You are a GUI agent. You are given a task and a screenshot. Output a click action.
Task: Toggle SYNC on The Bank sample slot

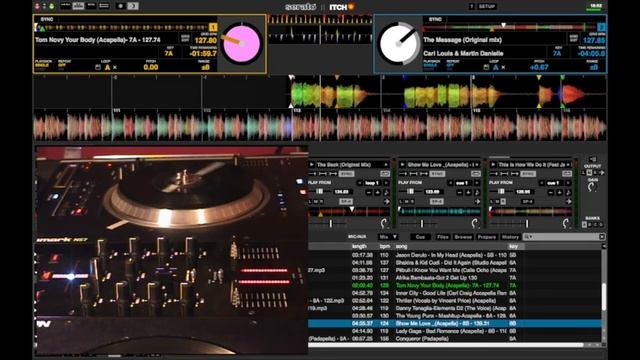(x=347, y=174)
